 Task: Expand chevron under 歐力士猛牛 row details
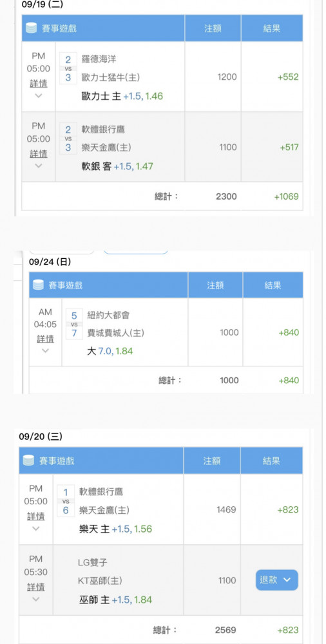point(39,96)
